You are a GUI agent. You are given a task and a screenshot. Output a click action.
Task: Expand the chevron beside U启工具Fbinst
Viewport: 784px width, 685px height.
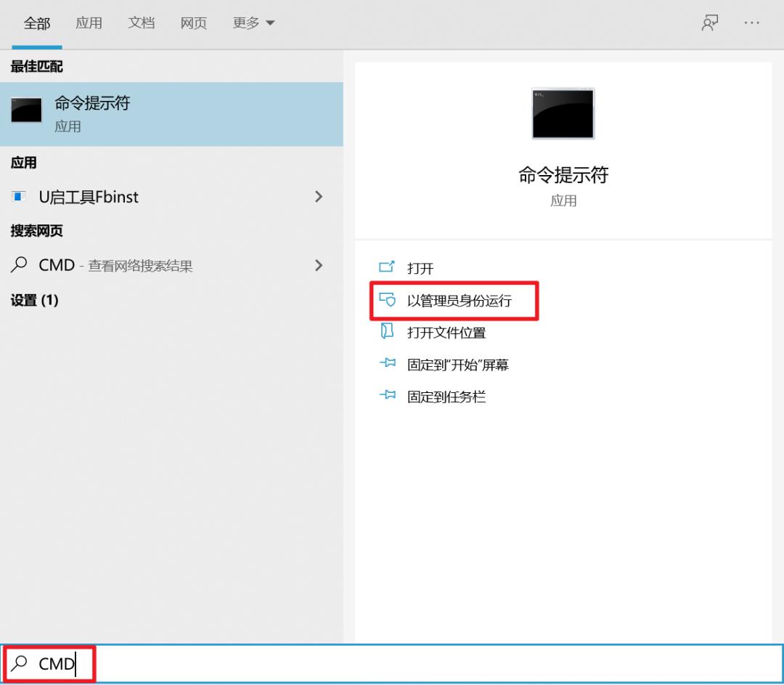(x=319, y=196)
